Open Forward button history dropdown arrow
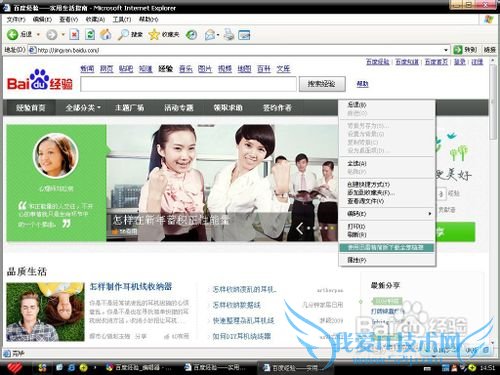The height and width of the screenshot is (375, 500). [x=63, y=34]
